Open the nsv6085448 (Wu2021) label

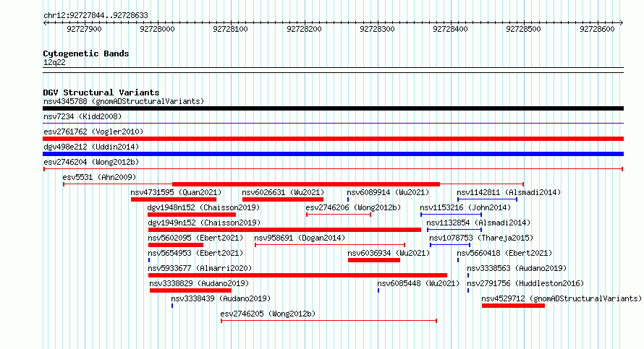418,283
